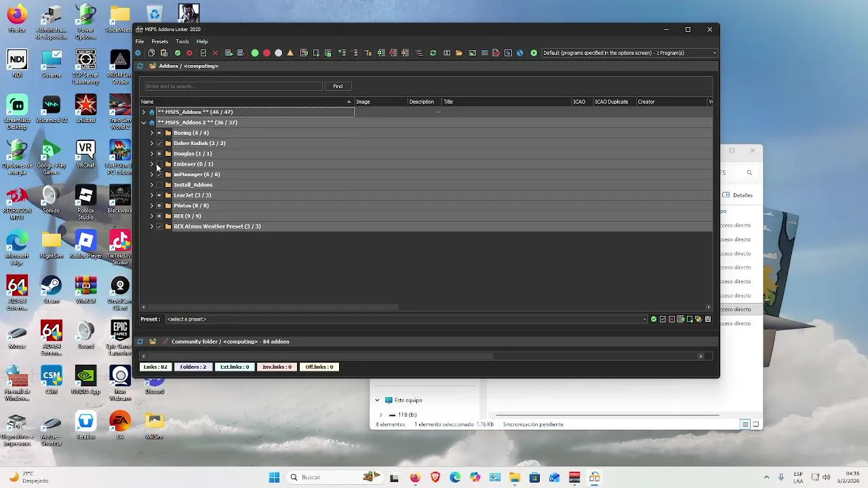Toggle the Pilatus checkbox
Image resolution: width=868 pixels, height=488 pixels.
[x=159, y=205]
